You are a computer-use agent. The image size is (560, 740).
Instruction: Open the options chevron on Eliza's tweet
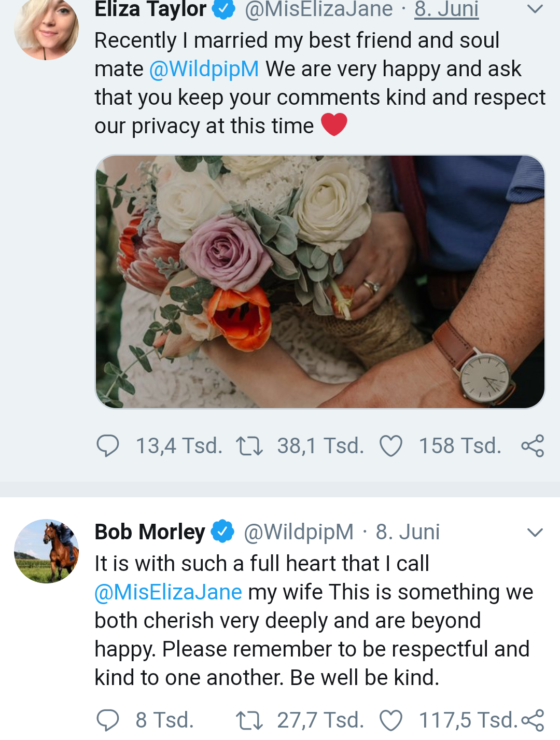click(x=535, y=9)
